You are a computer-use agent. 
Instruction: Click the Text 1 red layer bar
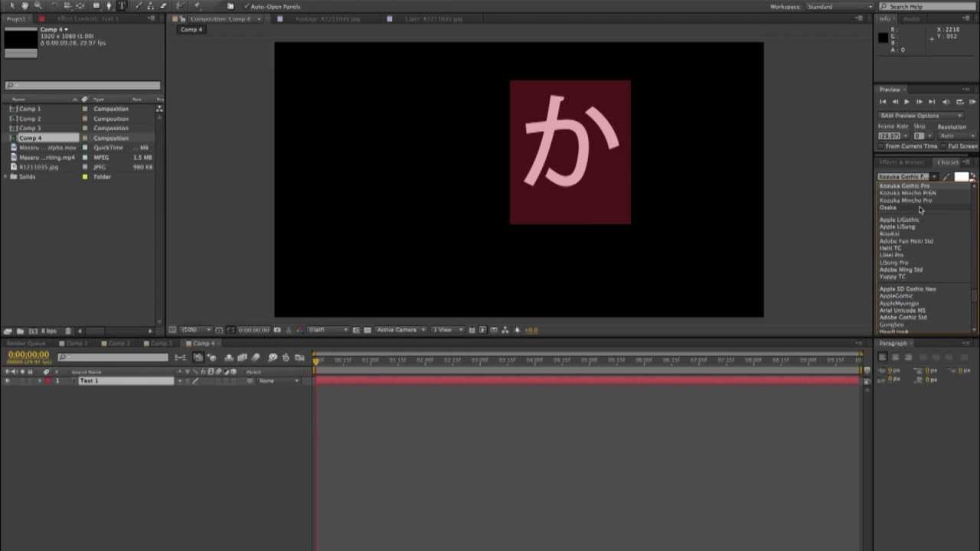point(588,380)
